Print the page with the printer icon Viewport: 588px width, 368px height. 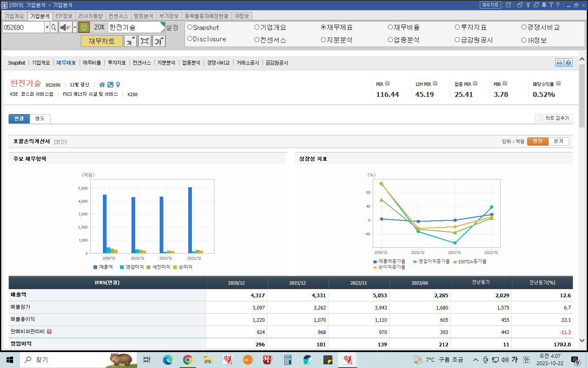coord(559,63)
